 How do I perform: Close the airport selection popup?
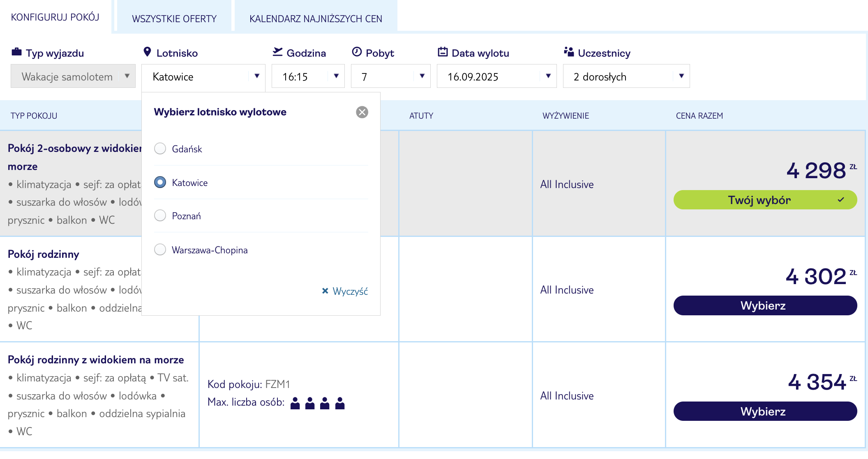click(362, 112)
